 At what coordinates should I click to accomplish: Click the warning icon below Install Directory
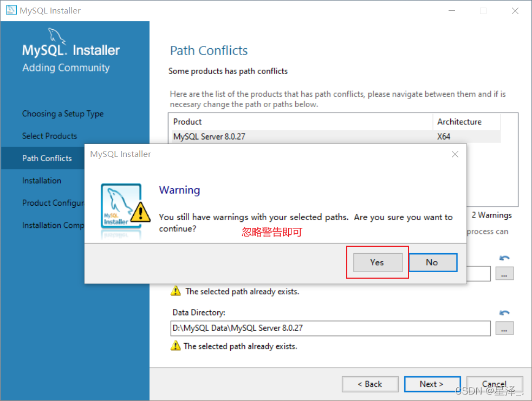click(x=176, y=291)
